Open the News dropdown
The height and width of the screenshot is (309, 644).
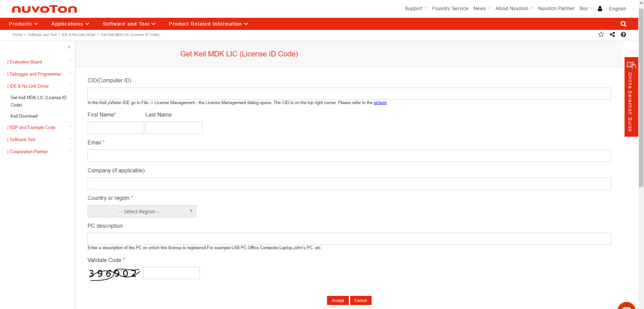coord(482,8)
